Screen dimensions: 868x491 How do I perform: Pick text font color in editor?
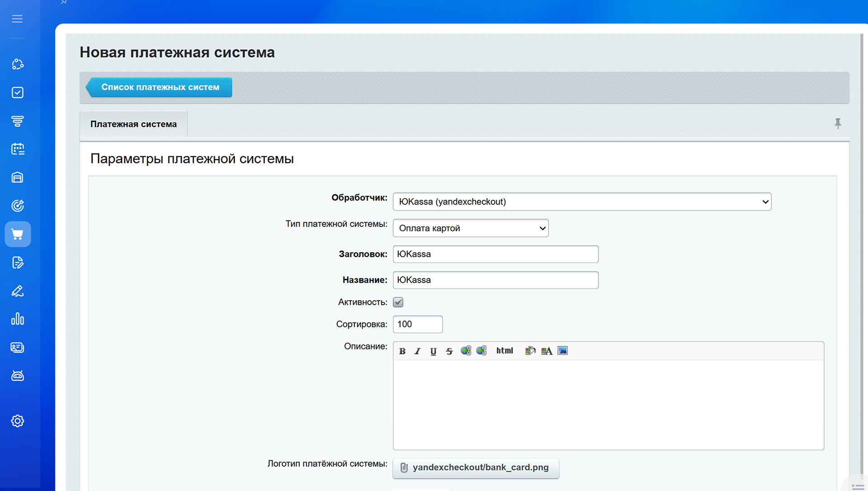pos(547,351)
